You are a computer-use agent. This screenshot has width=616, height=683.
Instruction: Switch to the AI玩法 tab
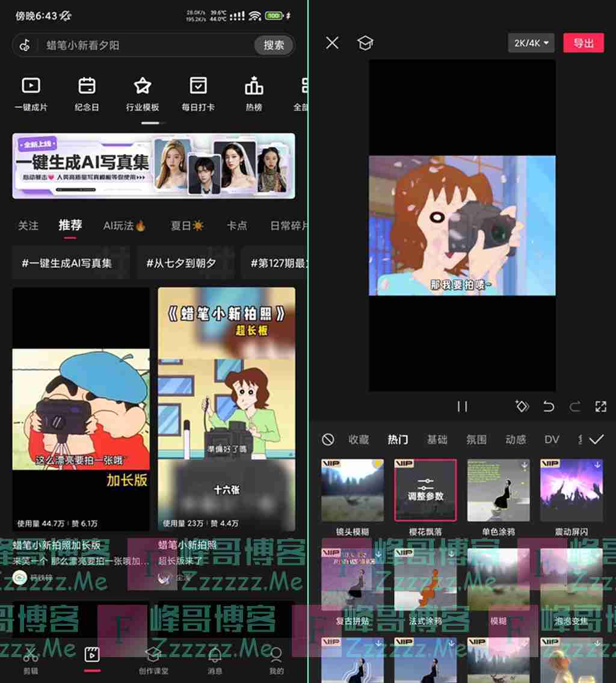coord(124,225)
